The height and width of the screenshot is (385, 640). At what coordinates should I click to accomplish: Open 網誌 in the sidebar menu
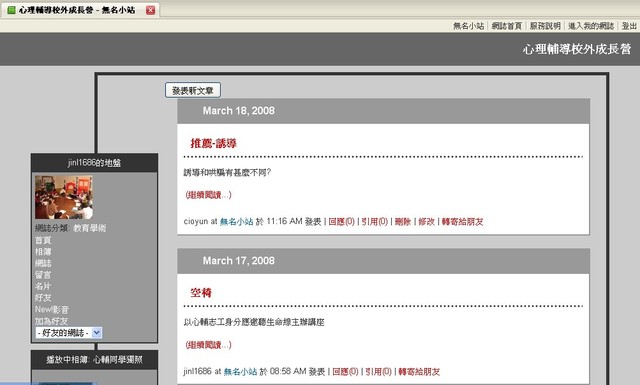[43, 263]
